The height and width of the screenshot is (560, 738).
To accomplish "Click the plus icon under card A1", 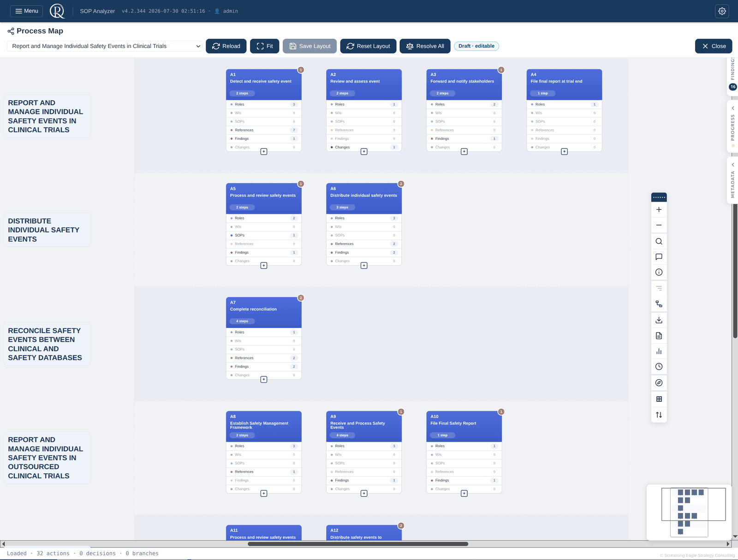I will click(x=264, y=151).
